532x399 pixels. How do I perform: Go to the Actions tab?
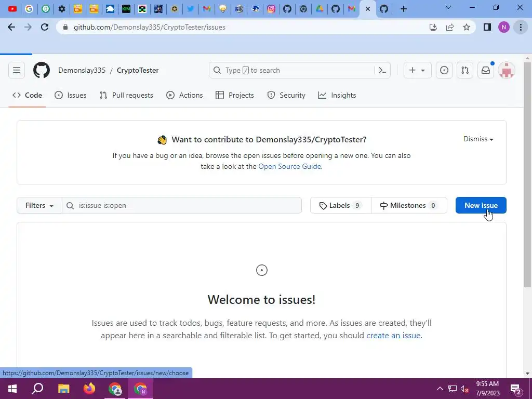[184, 96]
